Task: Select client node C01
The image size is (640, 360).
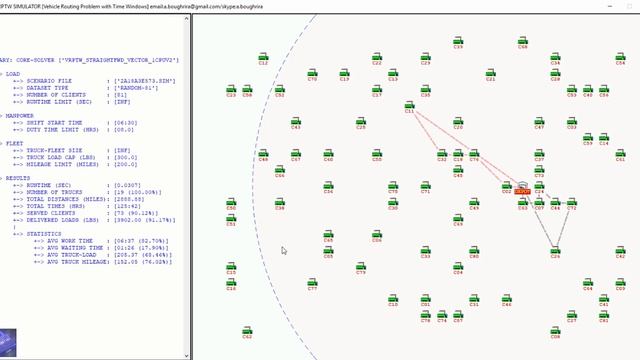Action: click(425, 300)
